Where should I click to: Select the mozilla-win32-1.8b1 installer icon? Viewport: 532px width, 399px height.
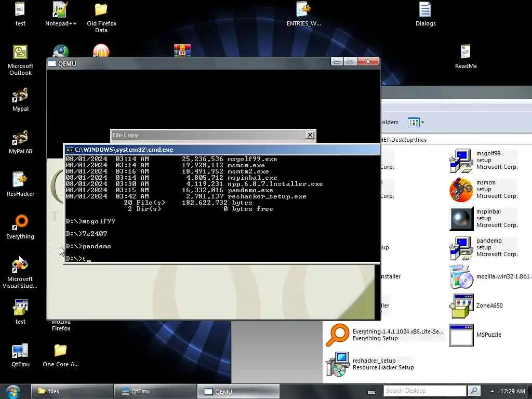click(x=461, y=277)
